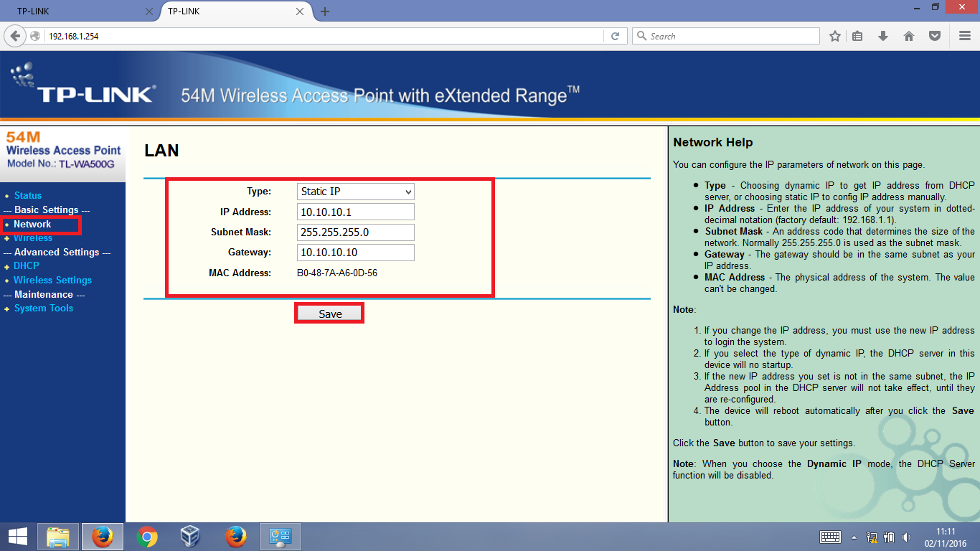Show hidden tray icons arrow
The image size is (980, 551).
(854, 537)
